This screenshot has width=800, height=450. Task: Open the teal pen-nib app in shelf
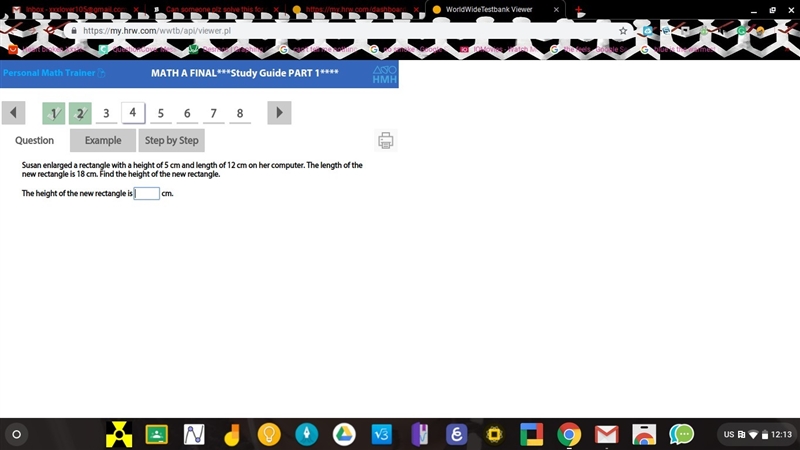pyautogui.click(x=307, y=435)
